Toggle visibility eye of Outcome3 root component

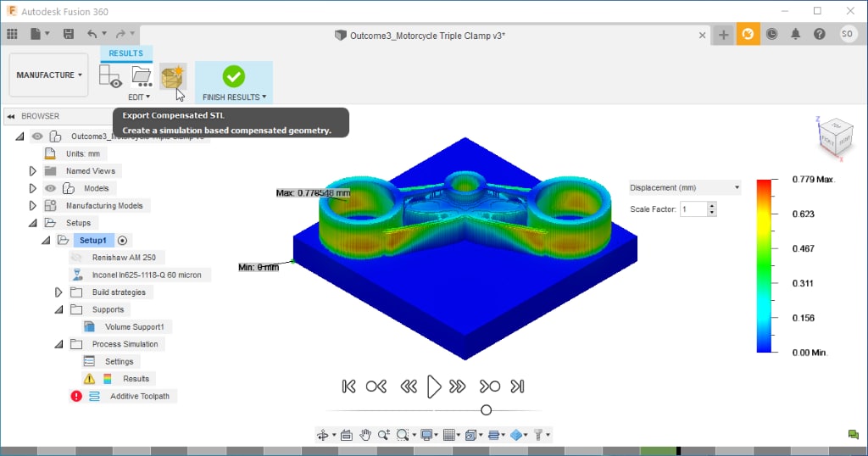(37, 136)
